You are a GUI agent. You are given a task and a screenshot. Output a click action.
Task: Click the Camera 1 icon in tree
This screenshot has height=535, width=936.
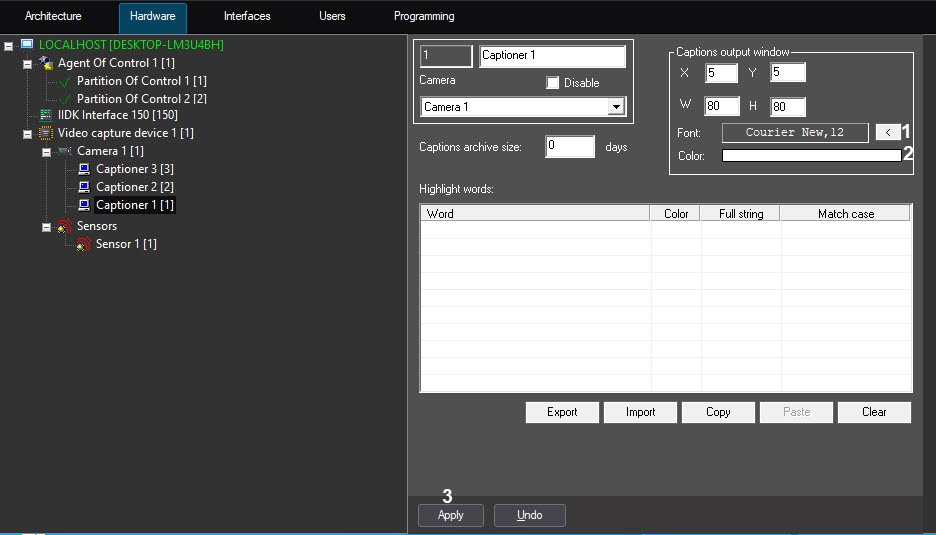(65, 151)
